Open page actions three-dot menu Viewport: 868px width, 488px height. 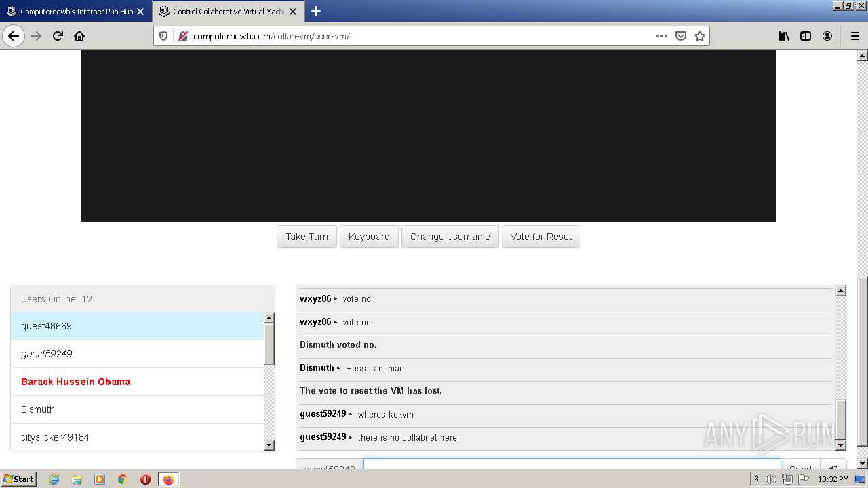coord(662,36)
